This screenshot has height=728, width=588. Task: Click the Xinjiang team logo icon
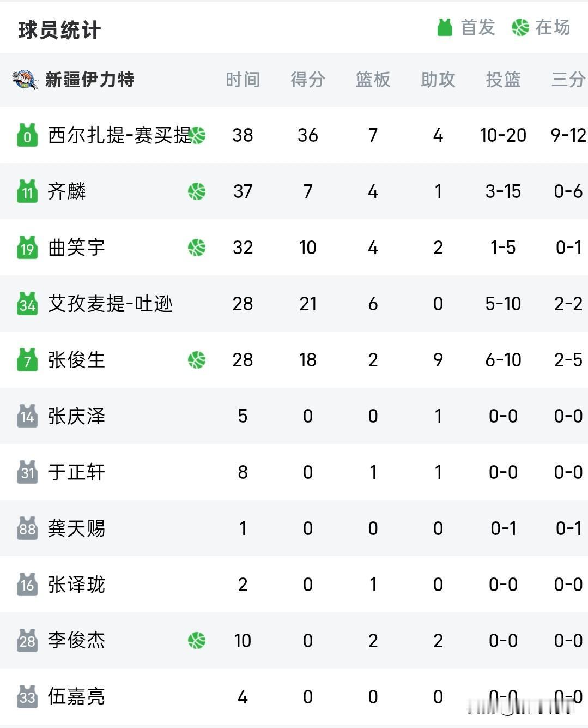(x=25, y=80)
